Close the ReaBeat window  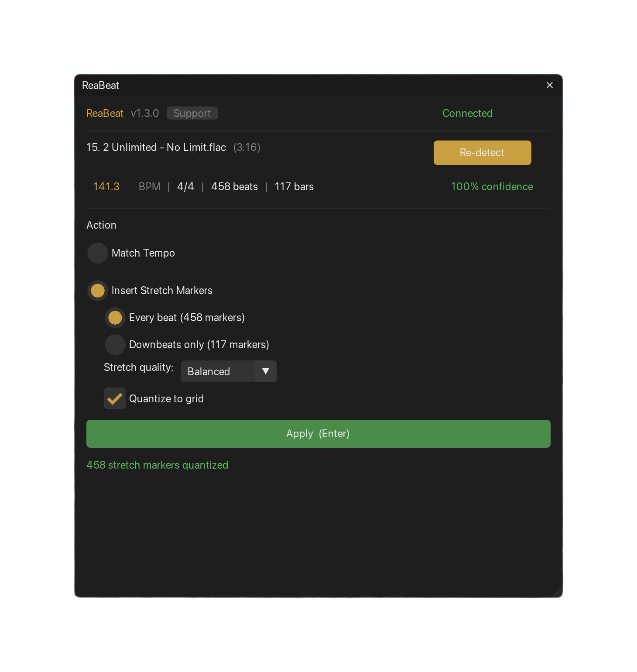click(x=550, y=85)
